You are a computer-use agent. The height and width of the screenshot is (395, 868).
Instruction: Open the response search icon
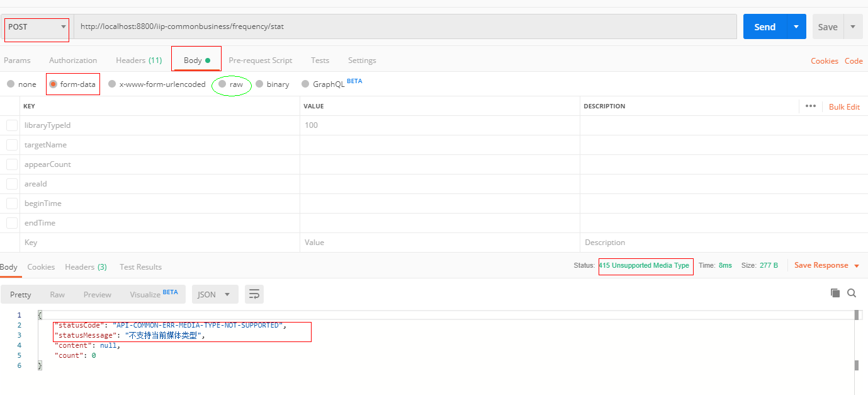[x=852, y=293]
